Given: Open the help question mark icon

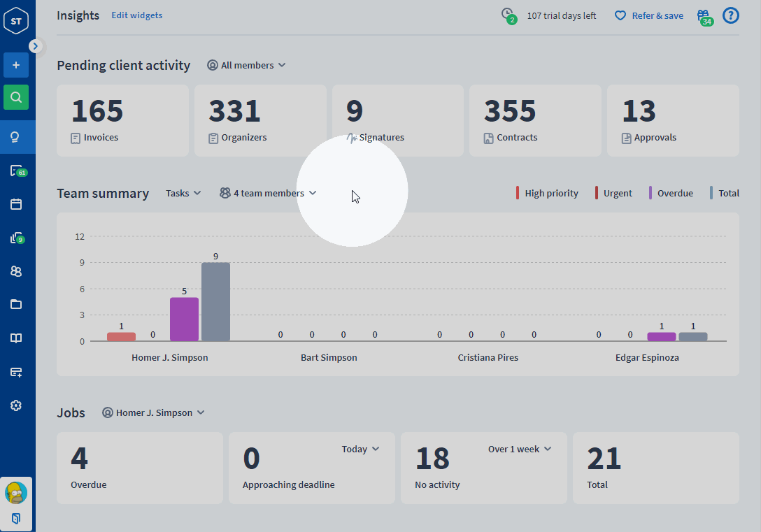Looking at the screenshot, I should pyautogui.click(x=730, y=15).
